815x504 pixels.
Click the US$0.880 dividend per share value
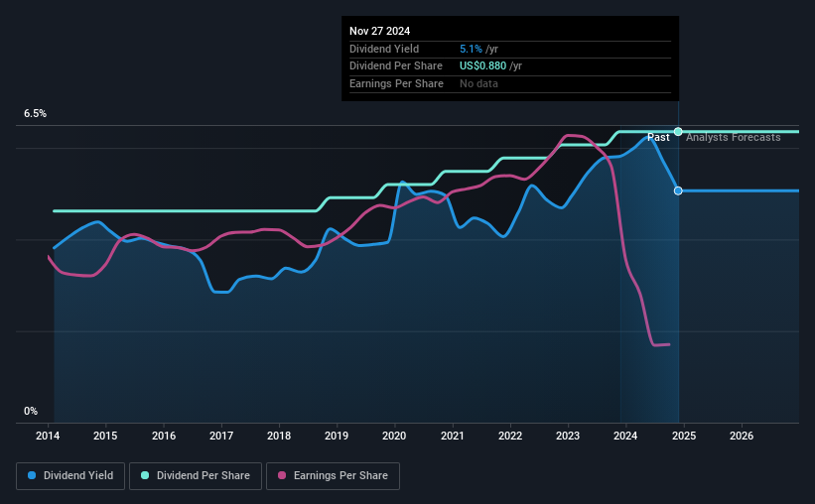[482, 66]
